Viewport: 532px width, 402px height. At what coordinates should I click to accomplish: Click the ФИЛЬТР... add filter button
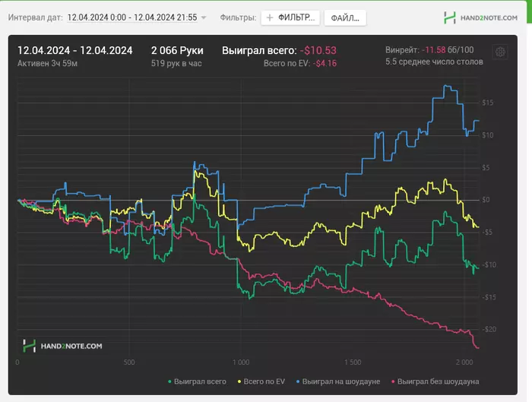(x=290, y=17)
